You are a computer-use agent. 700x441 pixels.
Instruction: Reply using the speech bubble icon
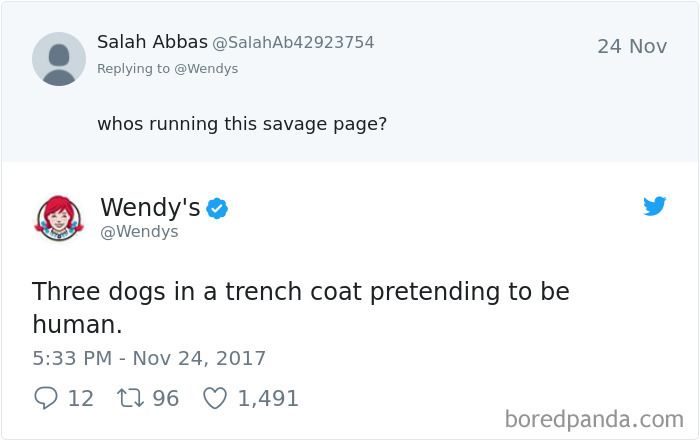[46, 398]
